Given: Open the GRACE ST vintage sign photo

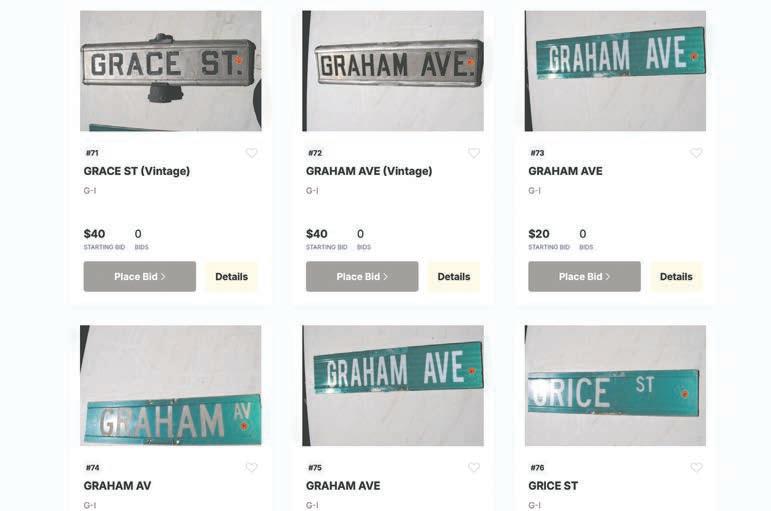Looking at the screenshot, I should [171, 71].
